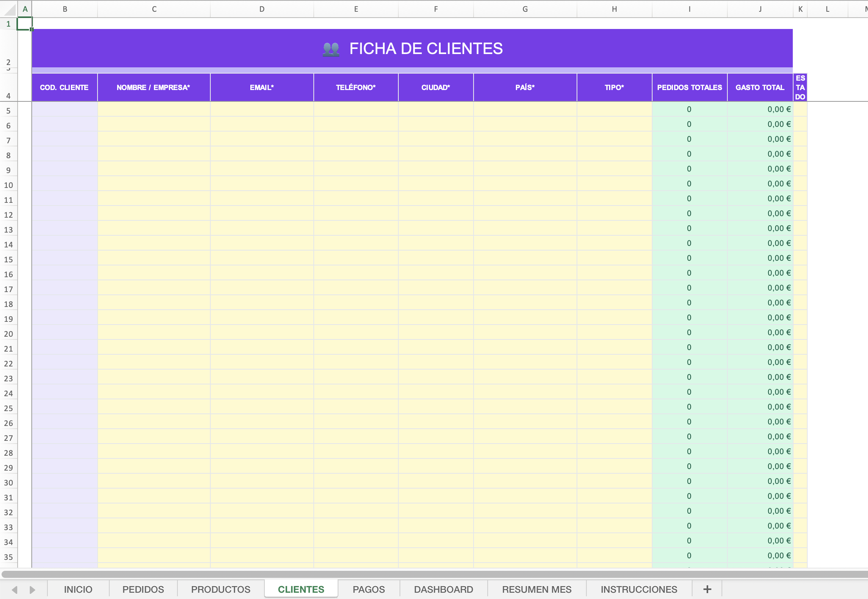Click the select-all corner triangle
The image size is (868, 599).
click(9, 9)
